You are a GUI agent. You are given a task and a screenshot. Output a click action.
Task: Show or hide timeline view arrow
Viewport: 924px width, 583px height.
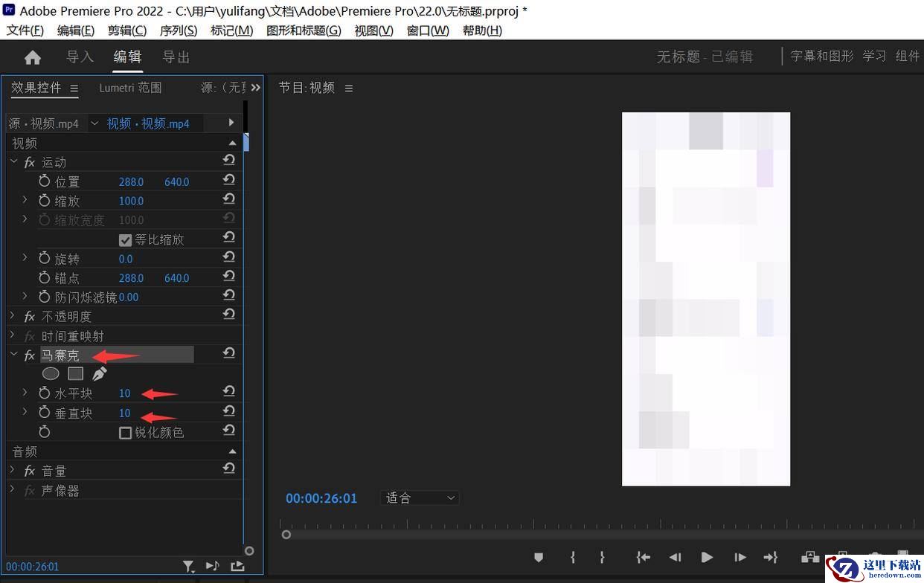(231, 123)
